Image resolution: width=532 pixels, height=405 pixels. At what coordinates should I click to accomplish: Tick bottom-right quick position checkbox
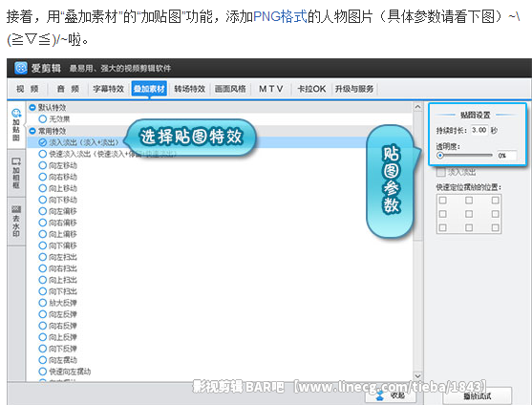(x=495, y=227)
